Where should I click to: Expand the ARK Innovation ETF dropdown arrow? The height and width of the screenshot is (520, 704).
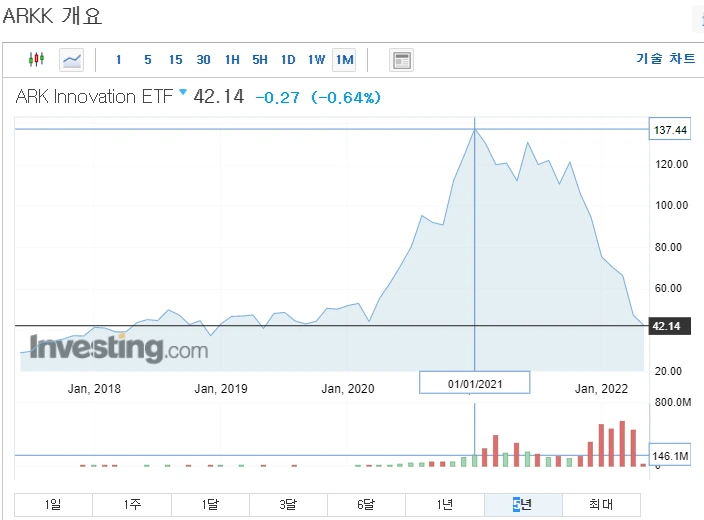click(x=183, y=92)
